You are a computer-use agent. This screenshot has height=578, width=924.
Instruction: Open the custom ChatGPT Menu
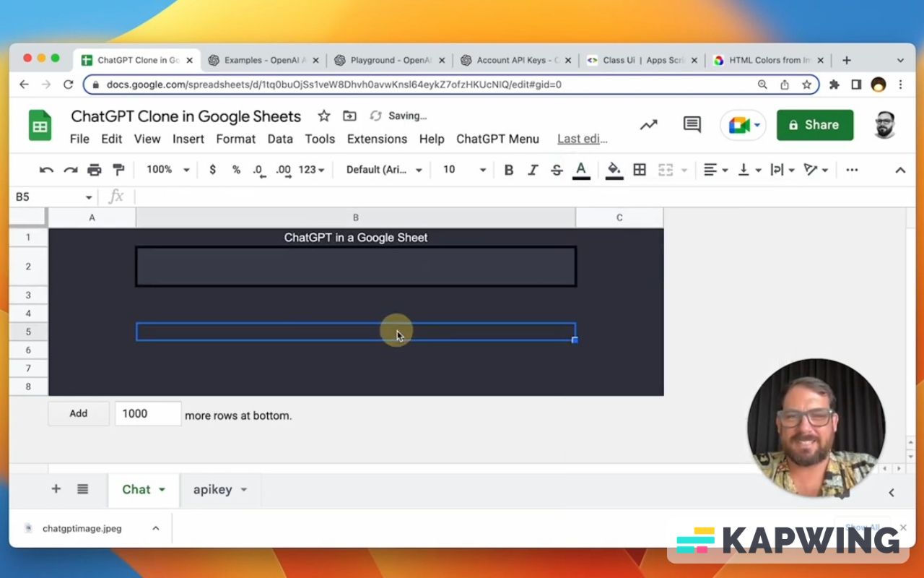(497, 139)
